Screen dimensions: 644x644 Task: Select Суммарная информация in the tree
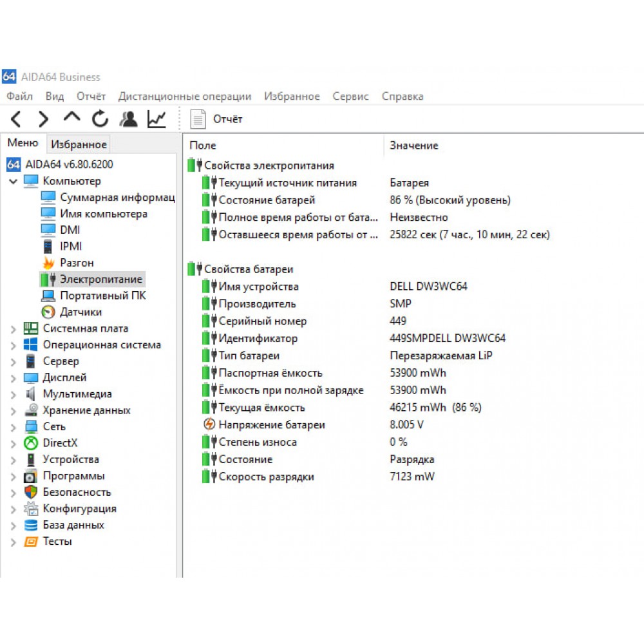pos(117,197)
